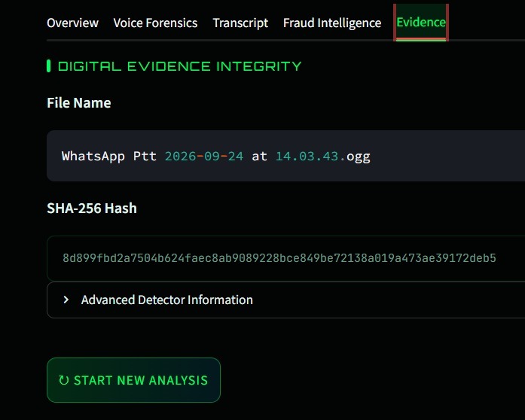
Task: Expand Advanced Detector Information chevron
Action: [66, 300]
